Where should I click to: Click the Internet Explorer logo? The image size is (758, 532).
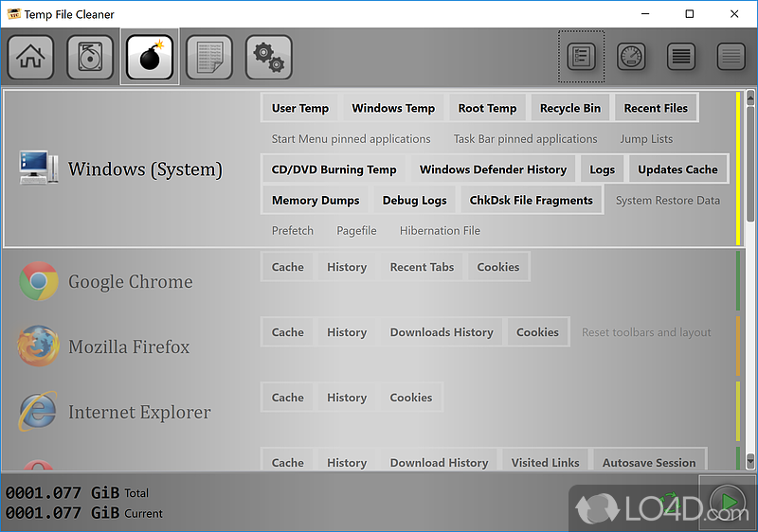coord(38,412)
